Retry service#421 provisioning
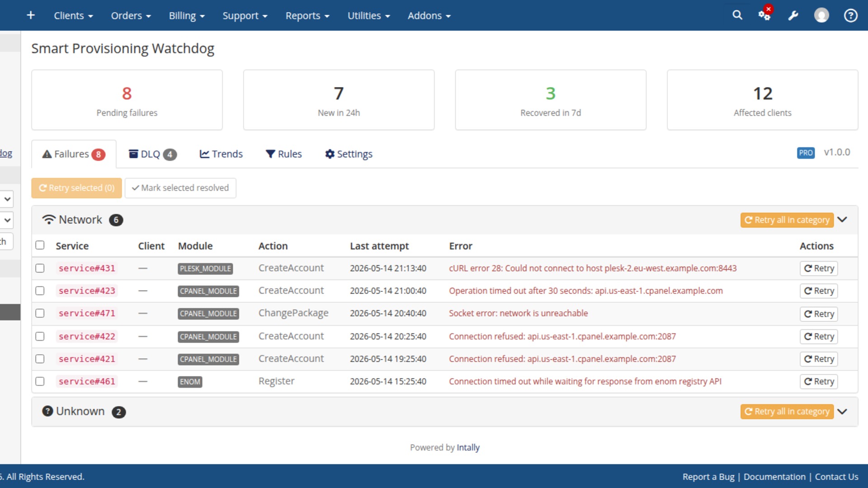868x488 pixels. click(819, 359)
